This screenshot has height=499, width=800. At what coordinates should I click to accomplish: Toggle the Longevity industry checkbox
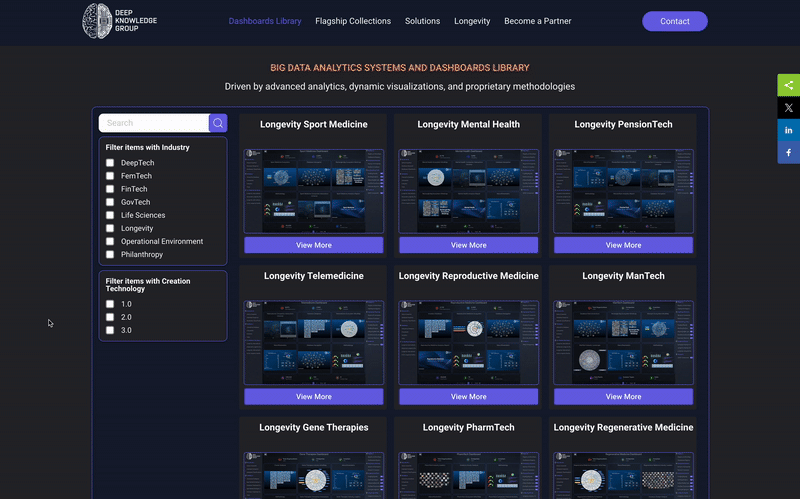pos(110,228)
